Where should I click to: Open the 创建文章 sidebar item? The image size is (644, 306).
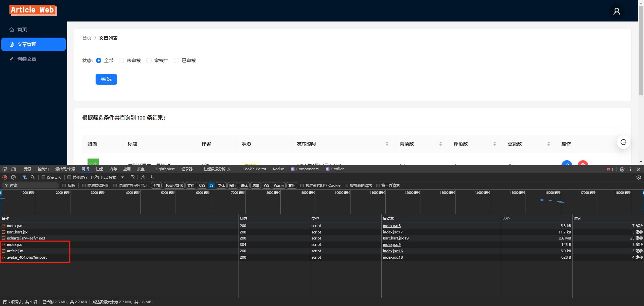(x=34, y=59)
